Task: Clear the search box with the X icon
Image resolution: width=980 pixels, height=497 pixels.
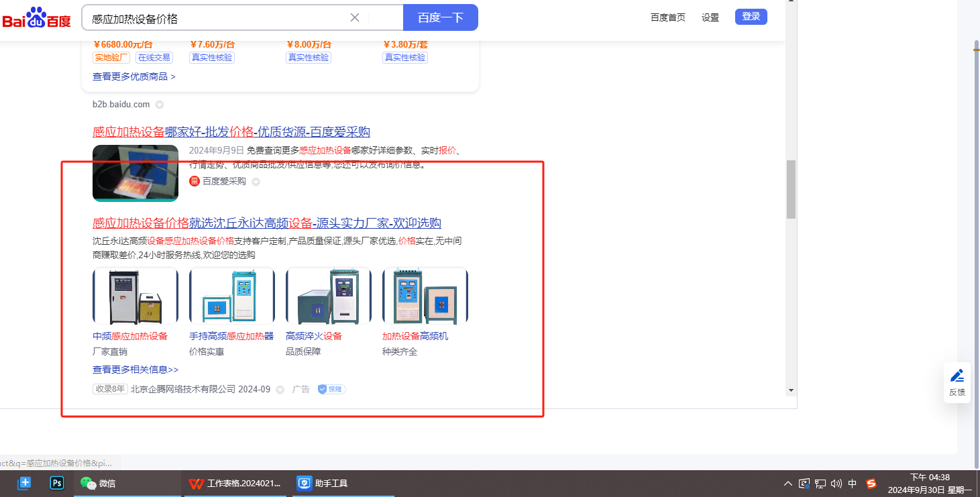Action: 355,17
